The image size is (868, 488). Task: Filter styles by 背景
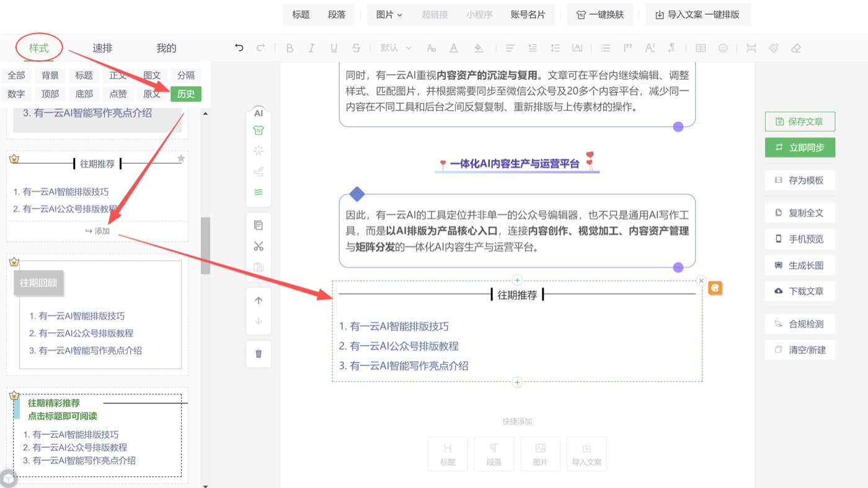50,75
